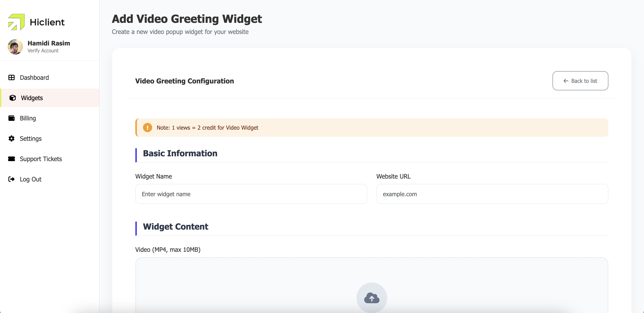The image size is (644, 313).
Task: Click the Log Out arrow icon
Action: pyautogui.click(x=11, y=179)
